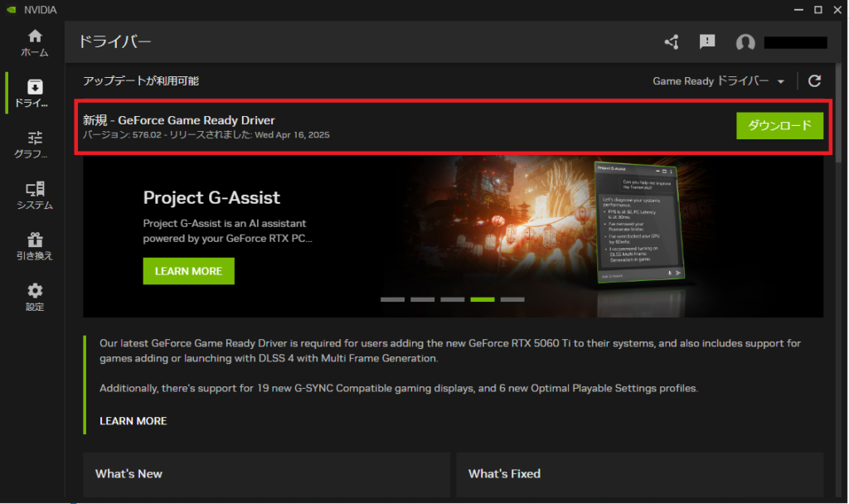
Task: Go to the システム sidebar page
Action: (x=35, y=196)
